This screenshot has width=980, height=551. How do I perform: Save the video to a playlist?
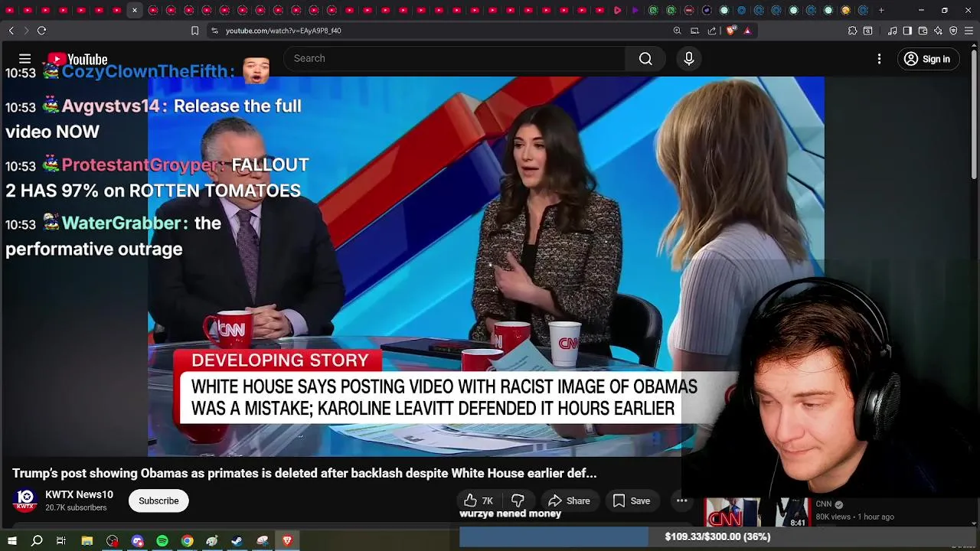coord(632,501)
